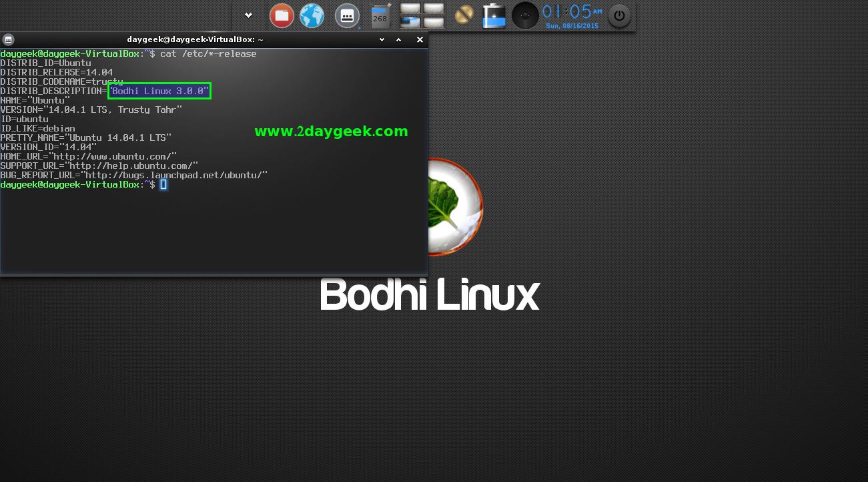Viewport: 868px width, 482px height.
Task: Expand the shelf chevron menu arrow
Action: click(248, 15)
